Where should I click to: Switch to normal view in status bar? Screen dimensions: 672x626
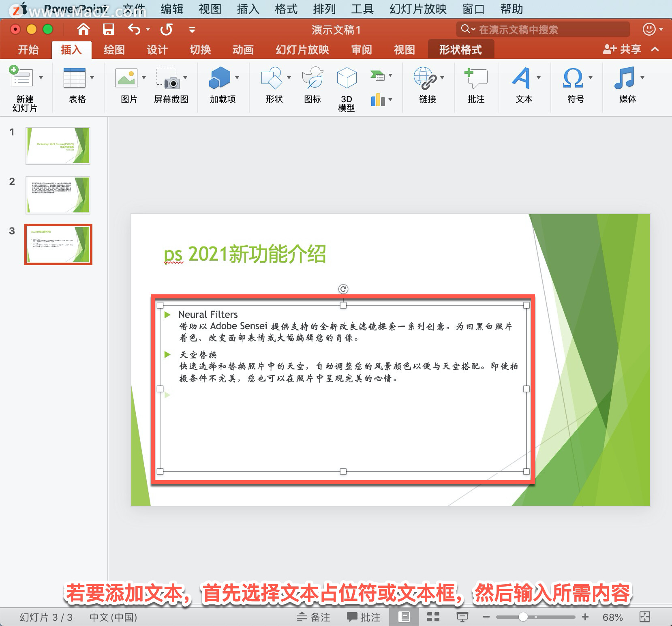pos(404,617)
